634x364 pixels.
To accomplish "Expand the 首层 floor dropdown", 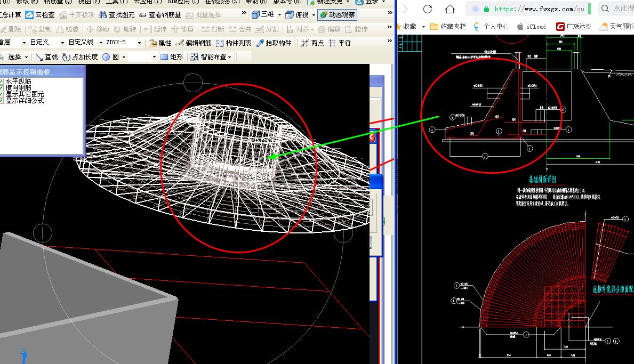I will click(24, 43).
